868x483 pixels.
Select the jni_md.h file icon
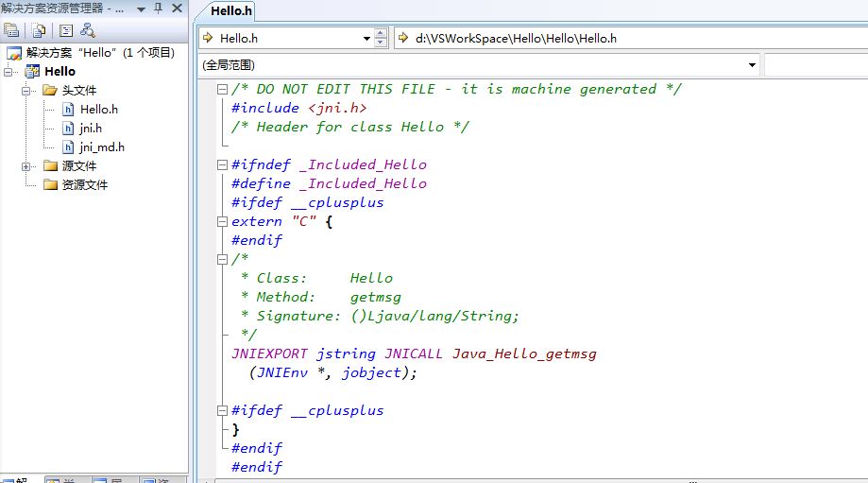pyautogui.click(x=68, y=147)
